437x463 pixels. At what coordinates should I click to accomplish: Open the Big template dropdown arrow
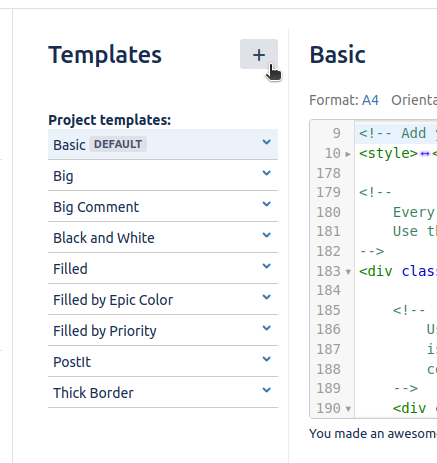[266, 173]
